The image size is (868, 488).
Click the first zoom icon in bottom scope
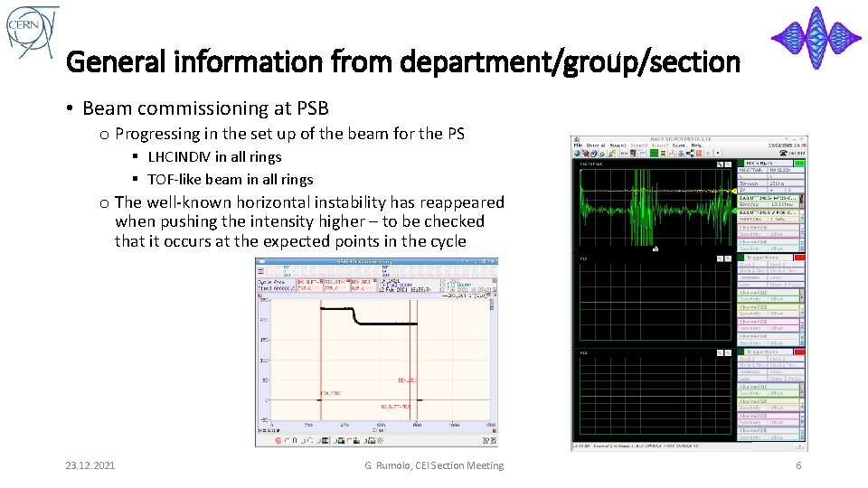pos(720,352)
